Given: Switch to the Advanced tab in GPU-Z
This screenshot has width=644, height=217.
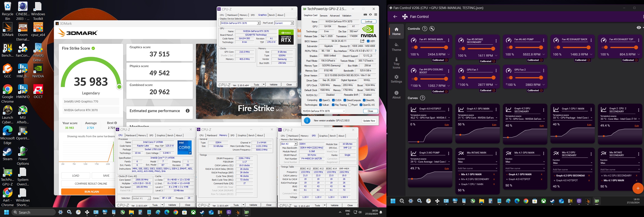Looking at the screenshot, I should (x=334, y=15).
